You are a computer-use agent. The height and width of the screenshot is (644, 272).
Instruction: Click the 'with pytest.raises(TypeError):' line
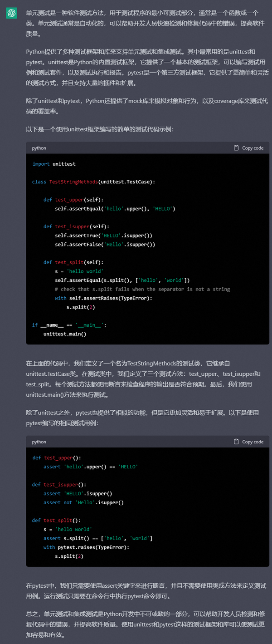click(x=87, y=547)
